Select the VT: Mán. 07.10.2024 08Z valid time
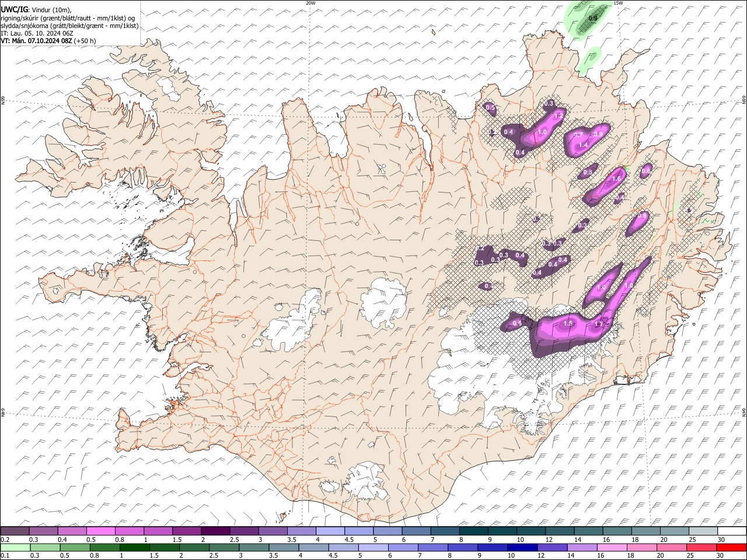747x560 pixels. (x=36, y=41)
